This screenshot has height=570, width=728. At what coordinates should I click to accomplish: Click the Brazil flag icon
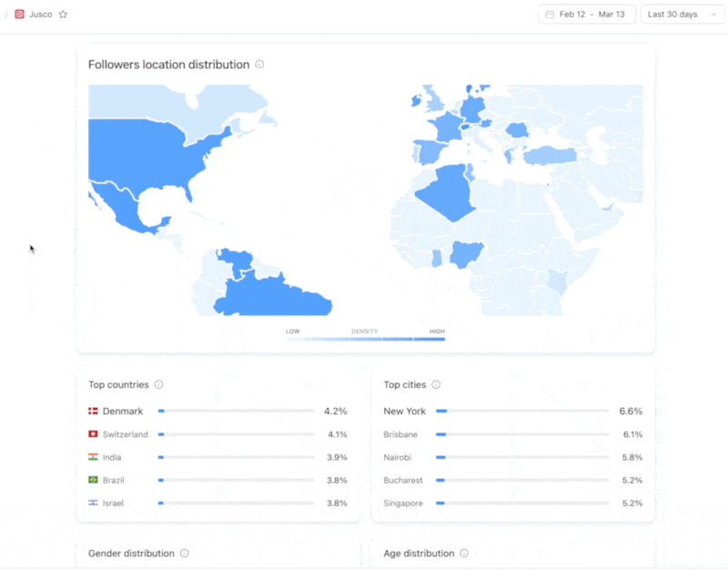tap(93, 480)
